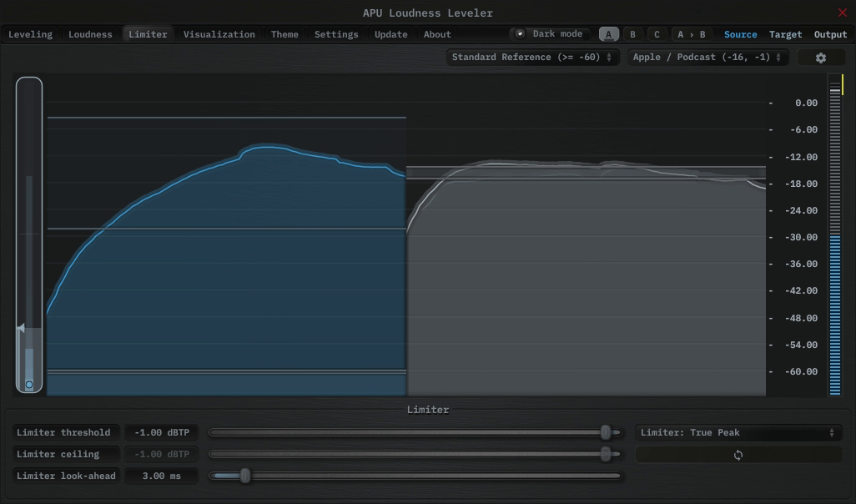Switch view to Target
Viewport: 856px width, 504px height.
[x=785, y=34]
